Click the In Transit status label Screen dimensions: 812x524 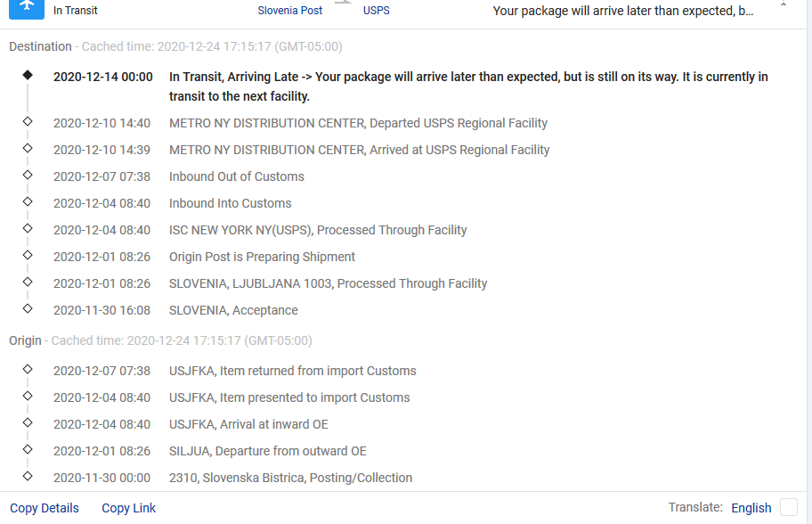click(x=75, y=11)
